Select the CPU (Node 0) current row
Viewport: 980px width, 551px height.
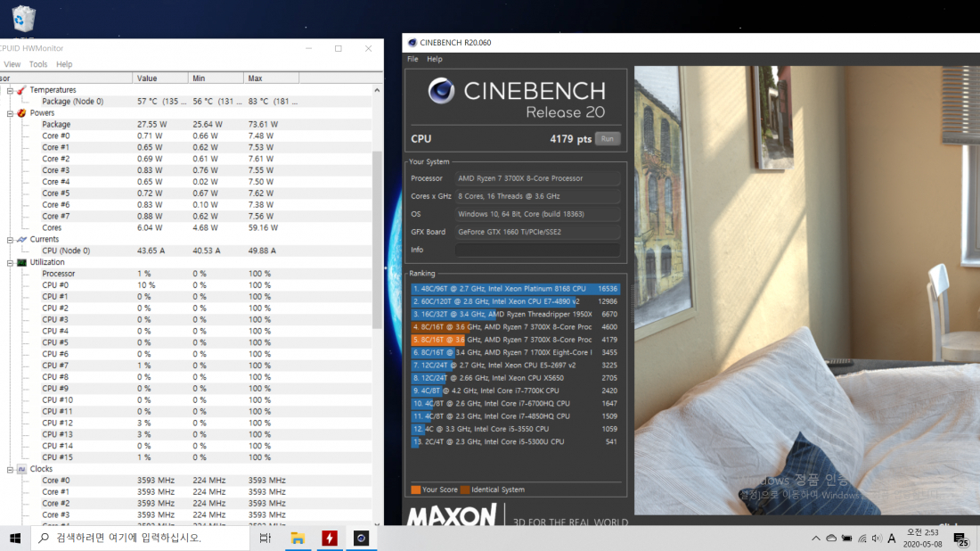point(186,251)
